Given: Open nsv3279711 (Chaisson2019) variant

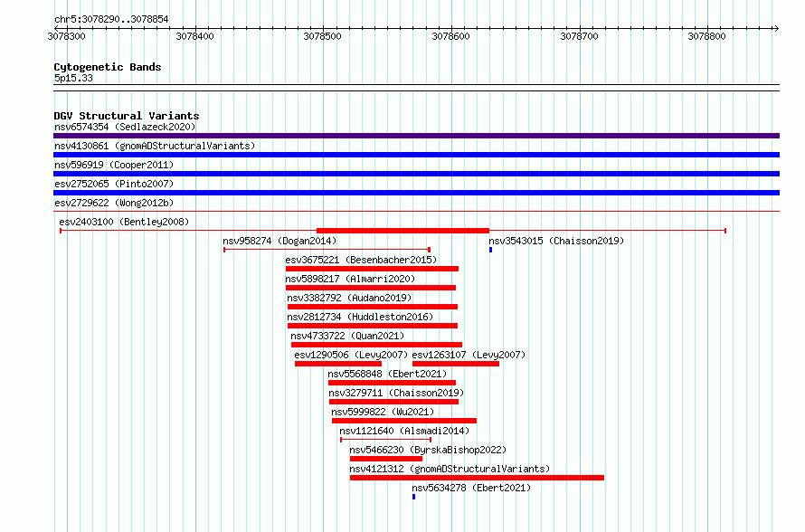Looking at the screenshot, I should pos(396,393).
